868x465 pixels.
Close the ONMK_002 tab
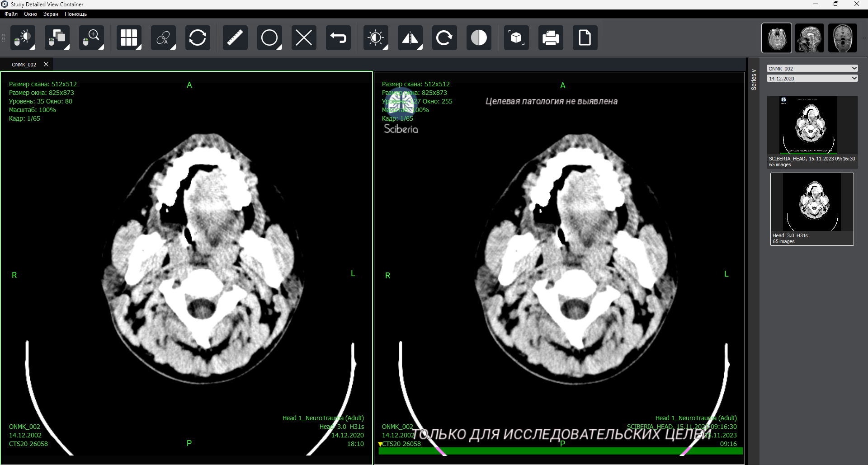tap(46, 64)
